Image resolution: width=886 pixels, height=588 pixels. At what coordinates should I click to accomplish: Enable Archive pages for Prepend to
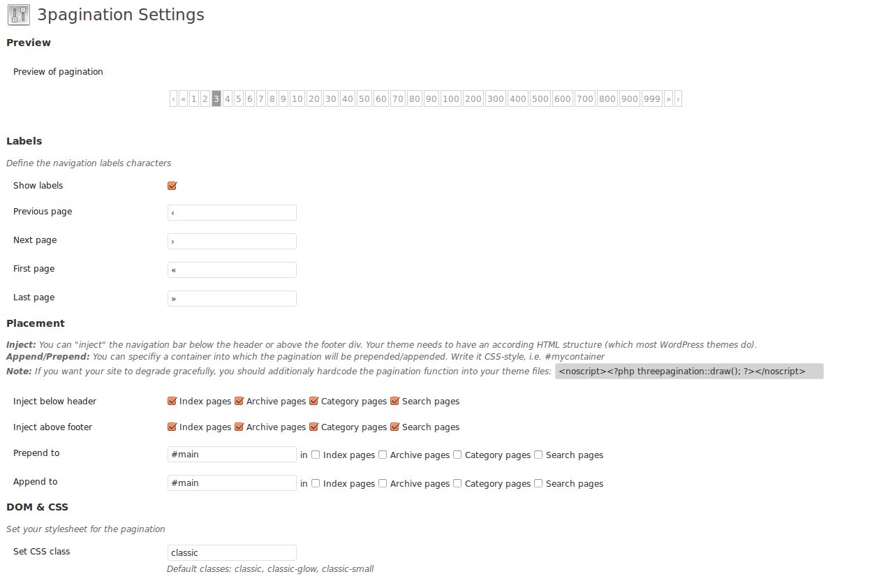[x=383, y=455]
